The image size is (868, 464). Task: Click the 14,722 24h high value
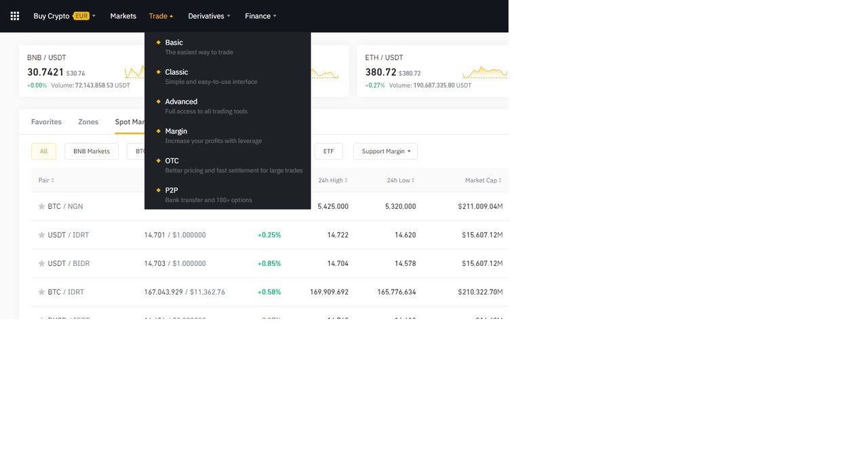(x=338, y=235)
